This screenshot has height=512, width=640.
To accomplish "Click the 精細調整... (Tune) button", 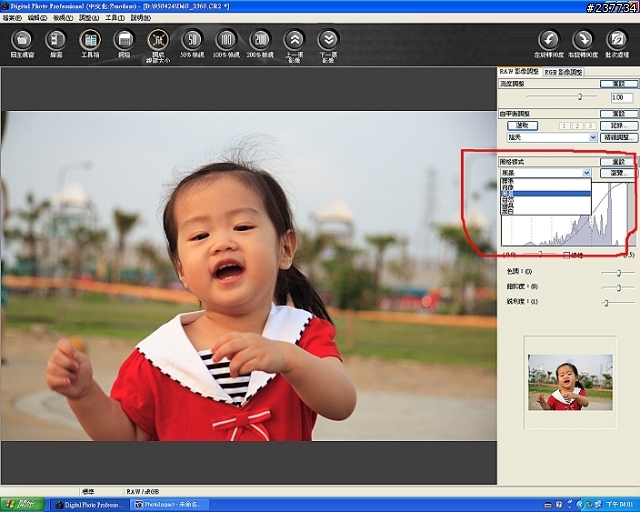I will (619, 138).
